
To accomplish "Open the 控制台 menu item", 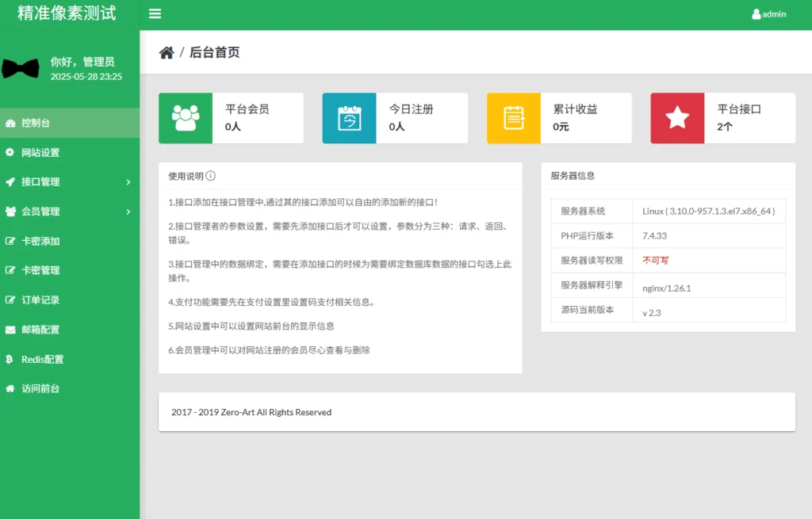I will 70,123.
